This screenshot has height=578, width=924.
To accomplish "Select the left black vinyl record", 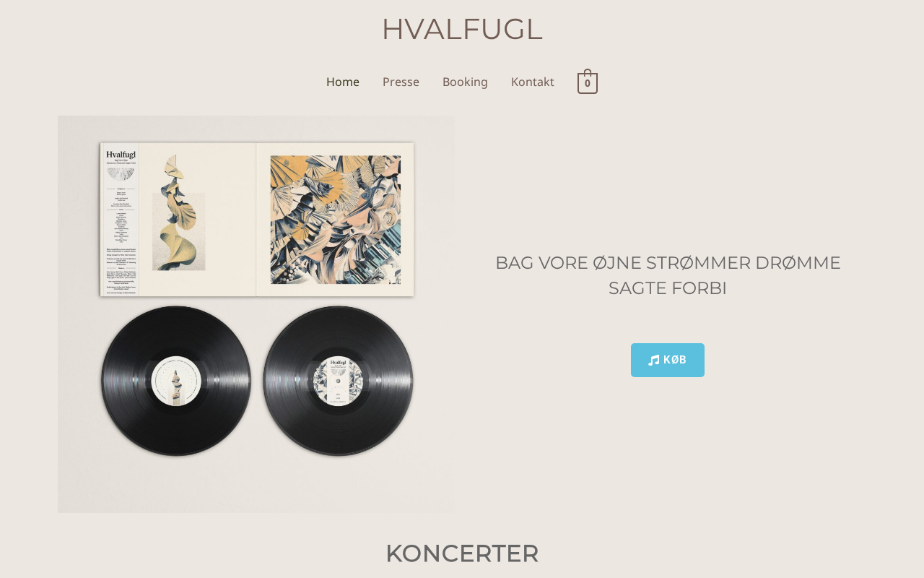I will (176, 381).
